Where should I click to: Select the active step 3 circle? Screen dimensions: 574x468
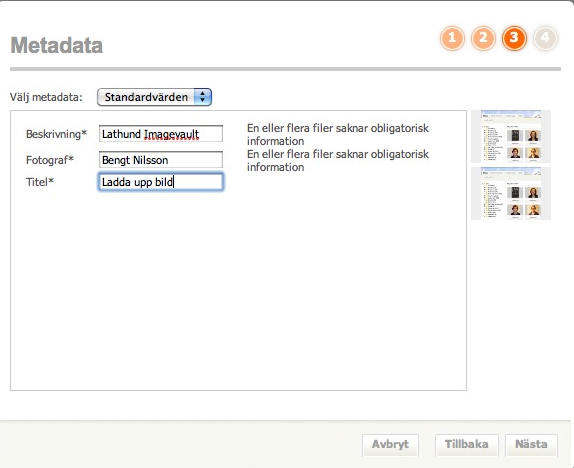[x=514, y=38]
